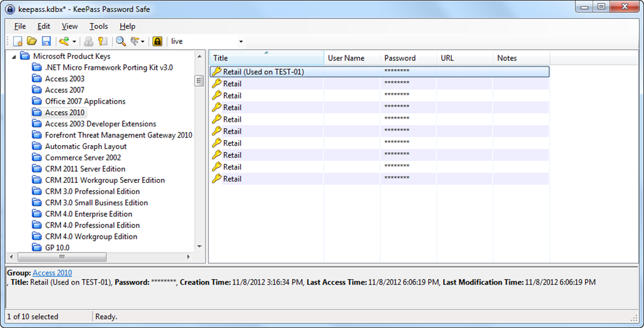Select the Access 2010 group in the tree
This screenshot has height=328, width=644.
click(x=65, y=112)
